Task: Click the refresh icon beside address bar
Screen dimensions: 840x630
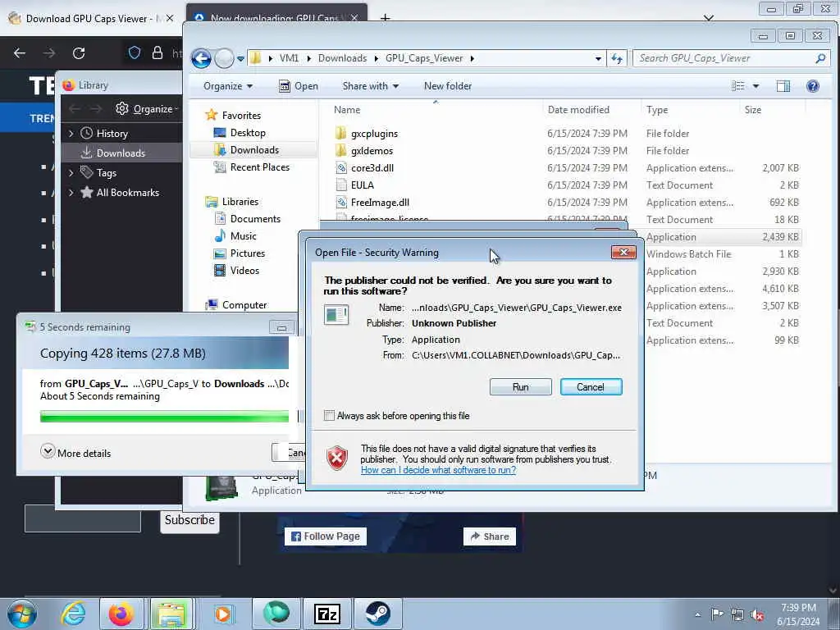Action: pyautogui.click(x=617, y=58)
